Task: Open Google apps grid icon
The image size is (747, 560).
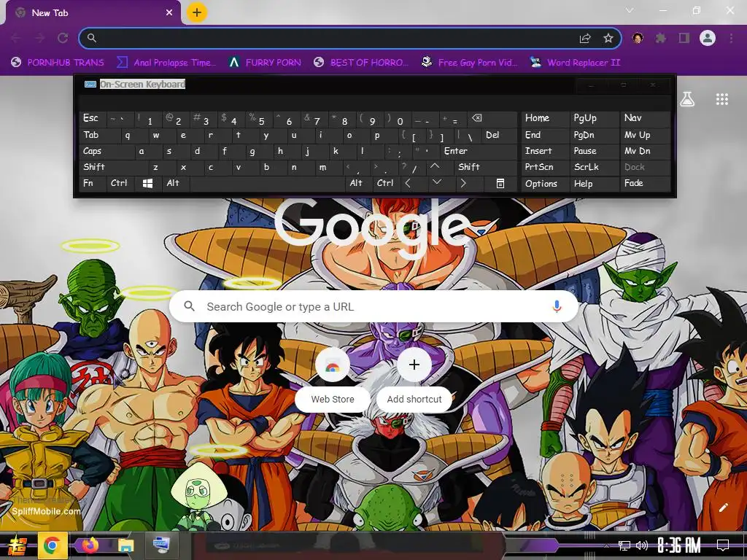Action: (x=722, y=99)
